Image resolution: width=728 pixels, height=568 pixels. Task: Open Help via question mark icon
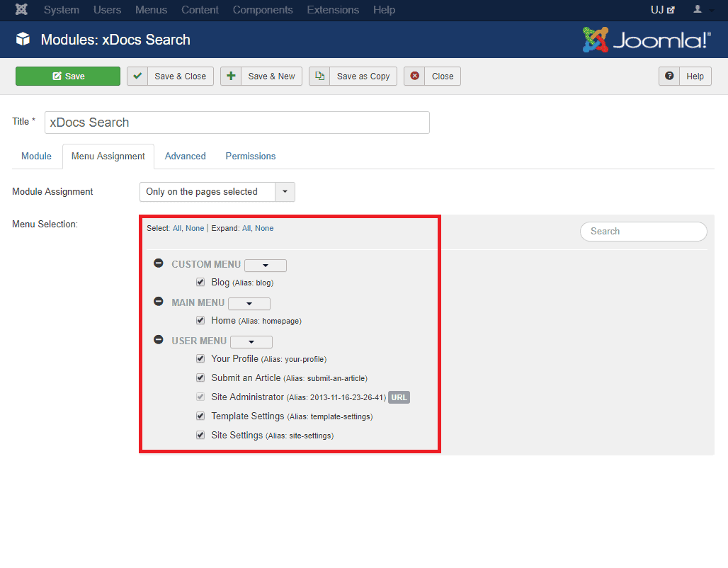(x=669, y=76)
